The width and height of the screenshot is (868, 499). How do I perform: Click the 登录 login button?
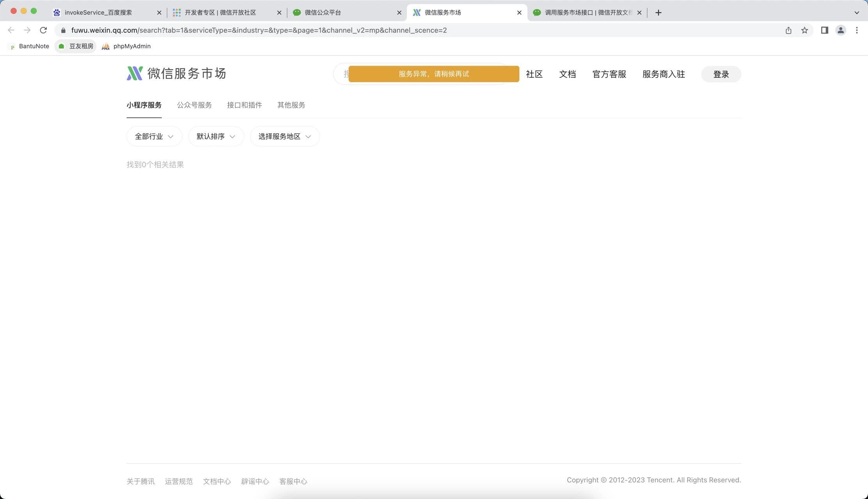[x=721, y=74]
